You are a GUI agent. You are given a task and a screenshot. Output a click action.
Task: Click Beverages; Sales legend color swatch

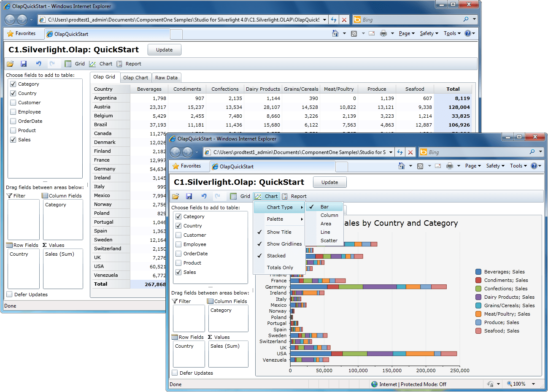[478, 272]
